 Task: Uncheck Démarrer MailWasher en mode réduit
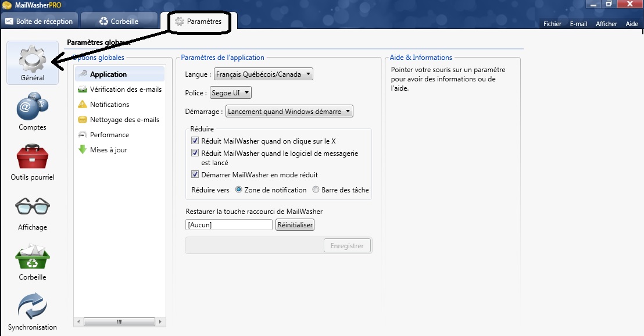tap(195, 174)
